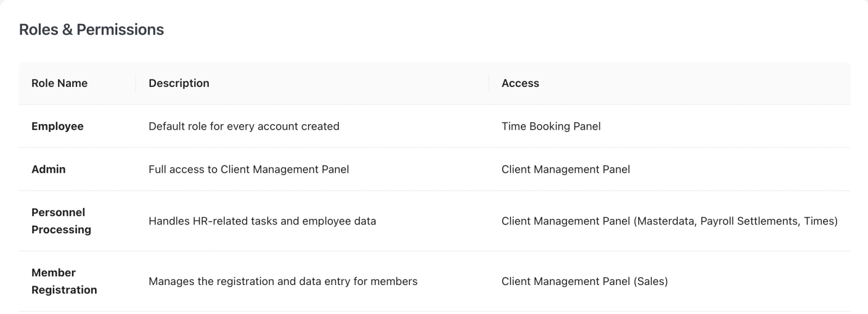Click 'Full access to Client Management Panel' description

click(x=249, y=169)
